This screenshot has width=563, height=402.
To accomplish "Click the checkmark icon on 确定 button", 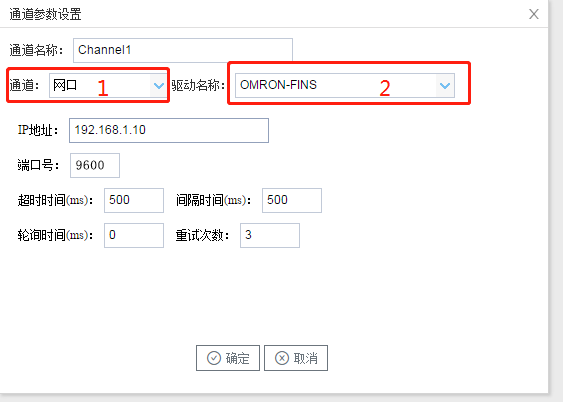I will 214,358.
